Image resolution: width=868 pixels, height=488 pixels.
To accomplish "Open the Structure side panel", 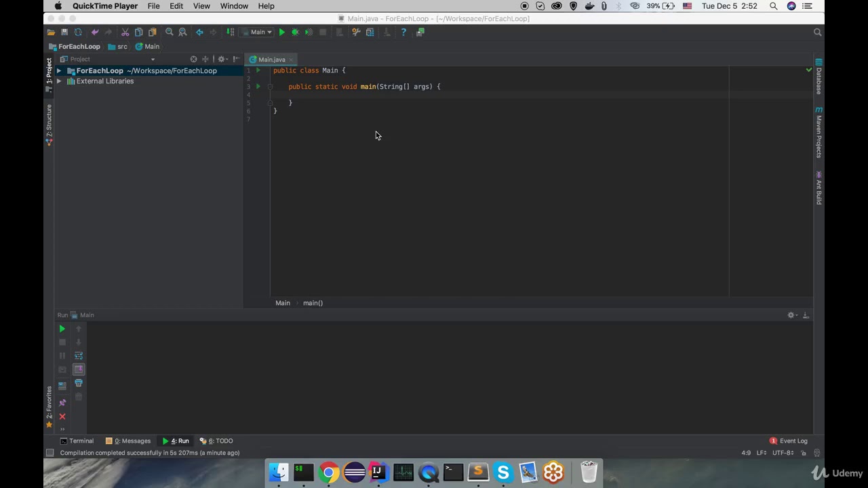I will 49,124.
